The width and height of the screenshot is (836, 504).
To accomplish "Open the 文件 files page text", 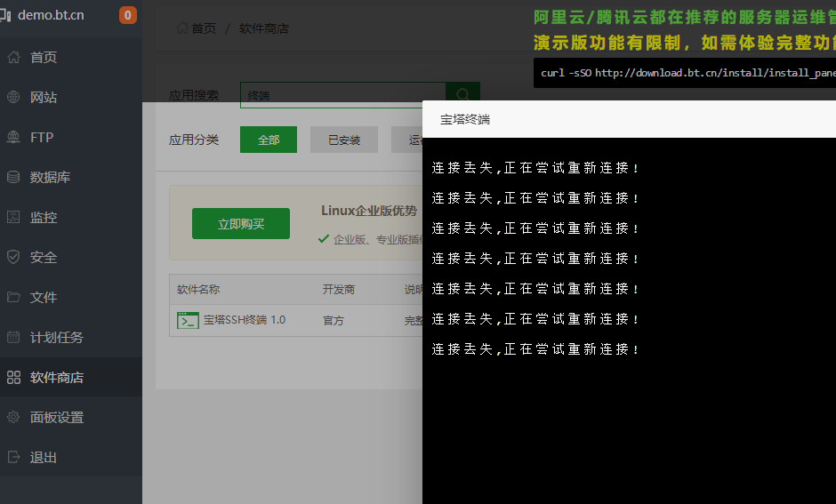I will 44,297.
